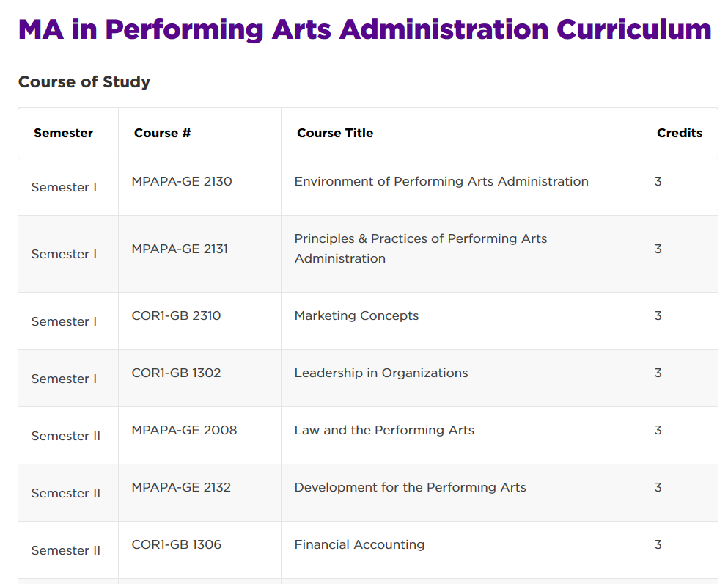Click course number COR1-GB 1306
Image resolution: width=728 pixels, height=584 pixels.
click(x=177, y=544)
